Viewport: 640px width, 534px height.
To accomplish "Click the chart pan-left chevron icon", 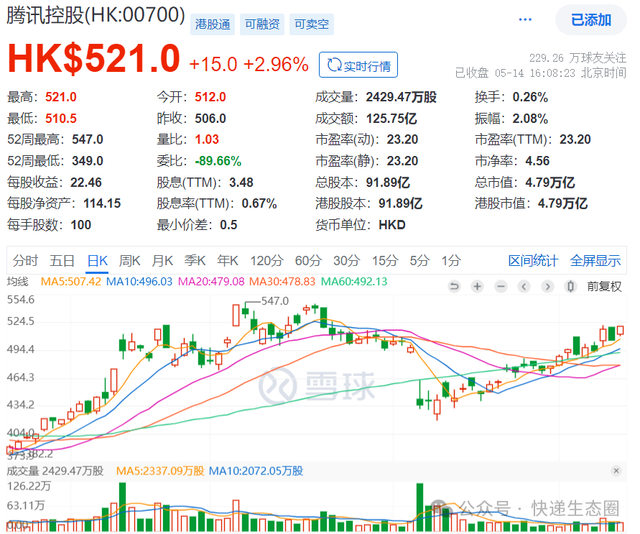I will [x=524, y=287].
